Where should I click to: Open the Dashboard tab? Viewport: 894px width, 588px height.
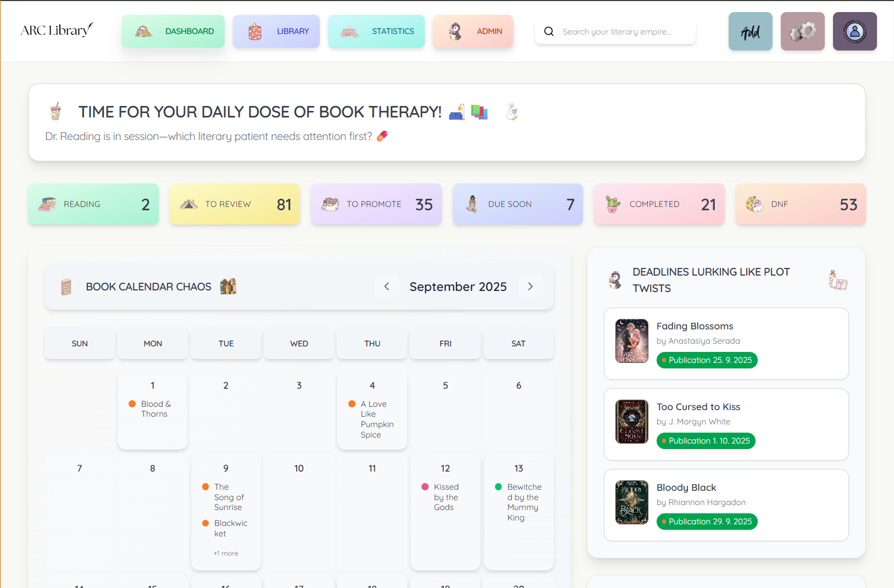[x=173, y=31]
